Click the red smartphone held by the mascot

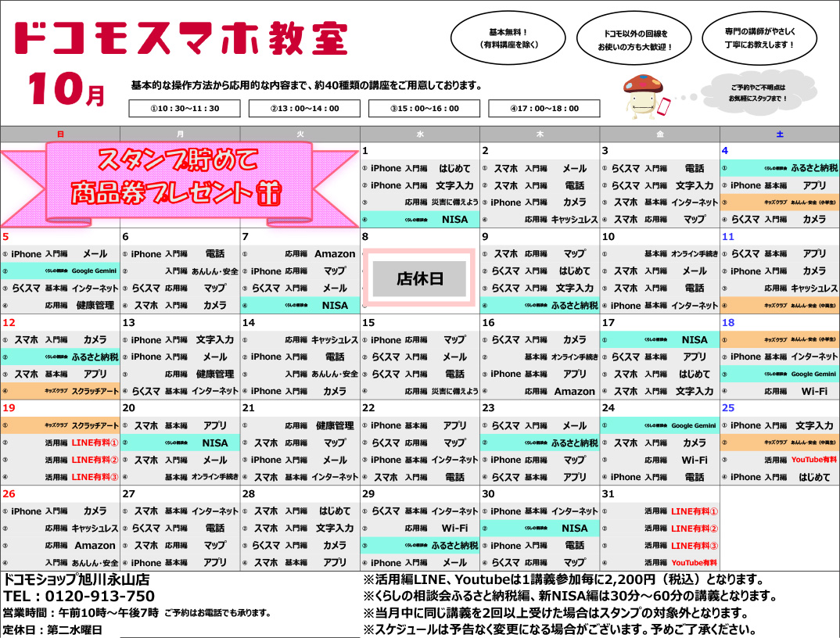coord(666,106)
